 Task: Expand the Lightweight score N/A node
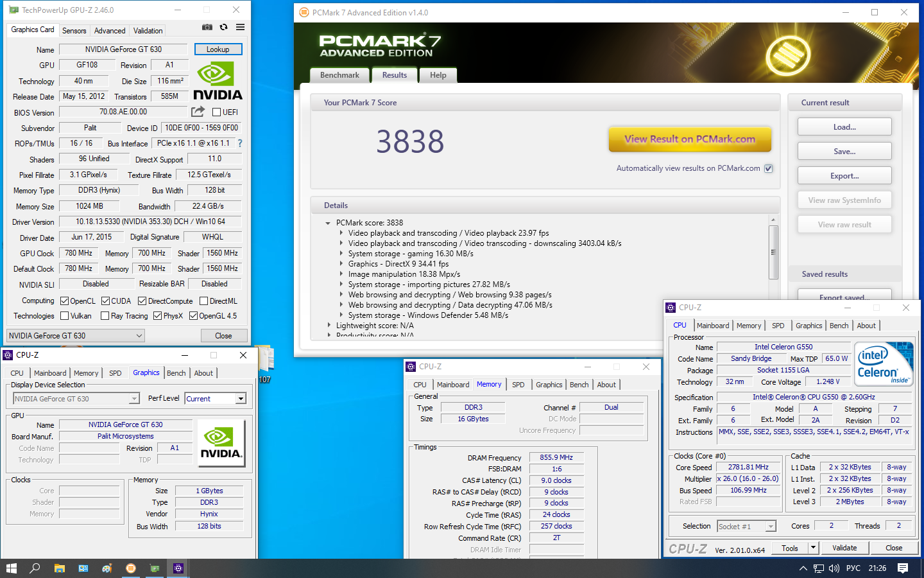329,326
